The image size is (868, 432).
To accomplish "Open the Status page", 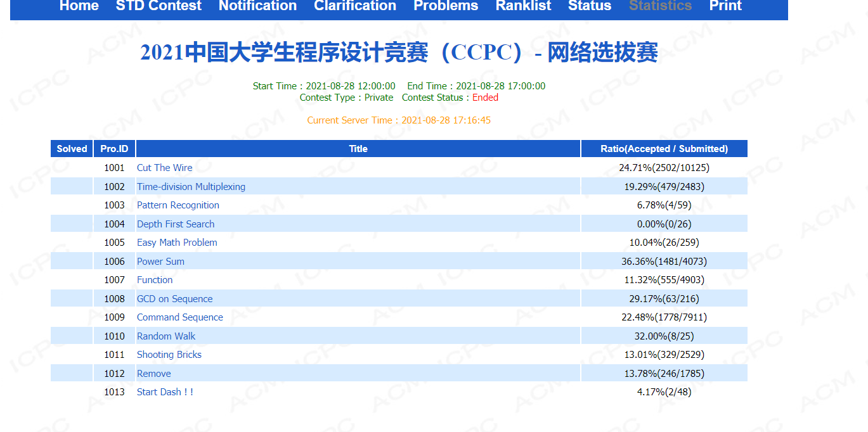I will (589, 6).
